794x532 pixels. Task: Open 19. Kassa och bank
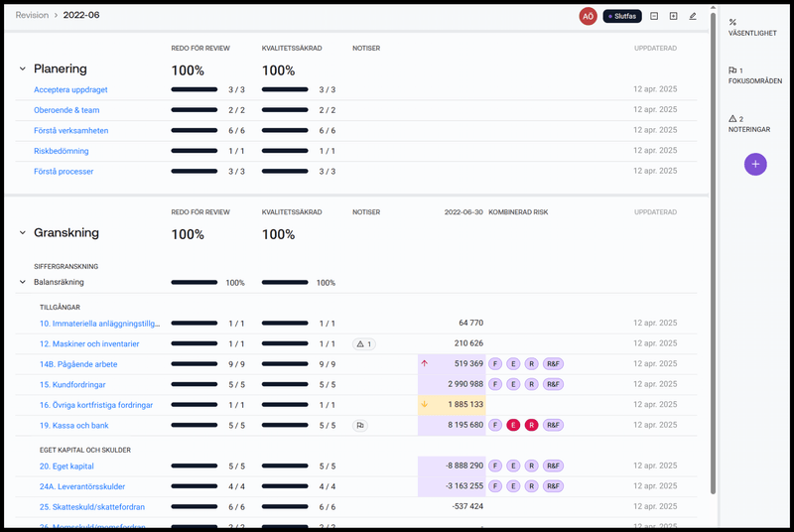[x=73, y=426]
